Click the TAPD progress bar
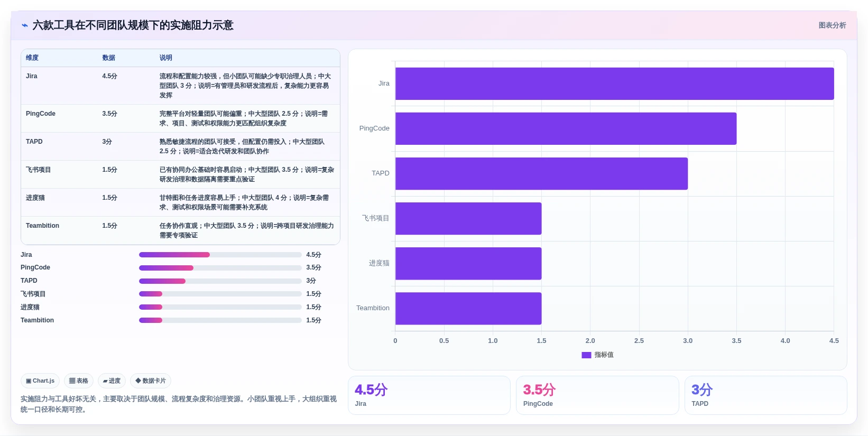This screenshot has width=868, height=436. tap(220, 281)
